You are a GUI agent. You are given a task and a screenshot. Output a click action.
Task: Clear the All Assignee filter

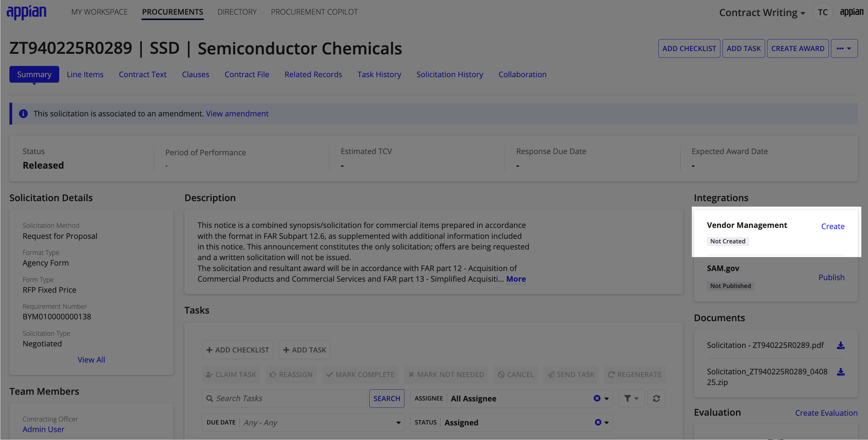pos(597,399)
